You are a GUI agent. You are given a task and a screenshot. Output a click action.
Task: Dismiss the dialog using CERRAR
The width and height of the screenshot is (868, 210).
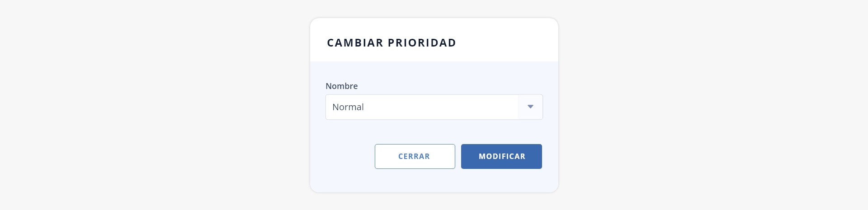point(415,156)
